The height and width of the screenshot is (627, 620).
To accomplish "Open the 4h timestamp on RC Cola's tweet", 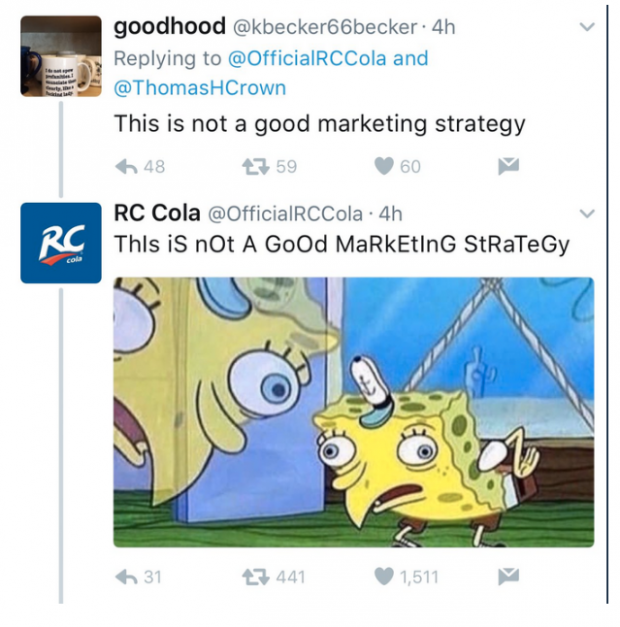I will point(390,214).
